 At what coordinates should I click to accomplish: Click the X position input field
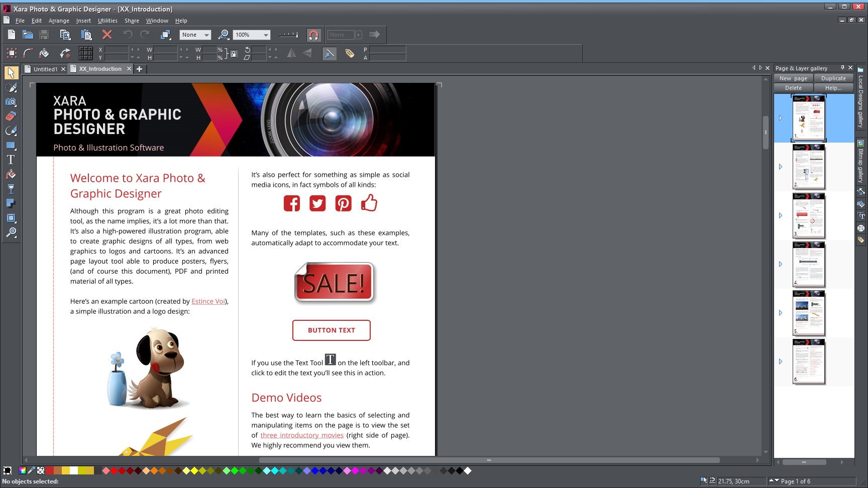tap(117, 50)
